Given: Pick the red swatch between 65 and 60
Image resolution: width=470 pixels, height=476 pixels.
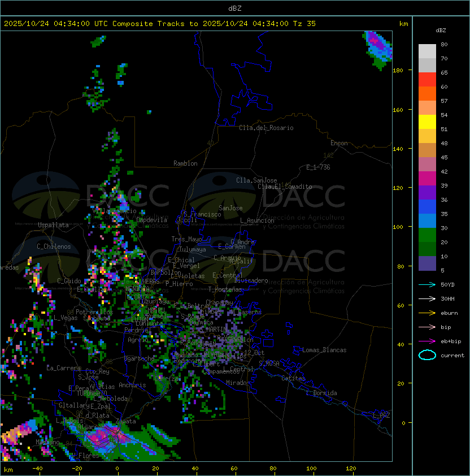Looking at the screenshot, I should (427, 80).
